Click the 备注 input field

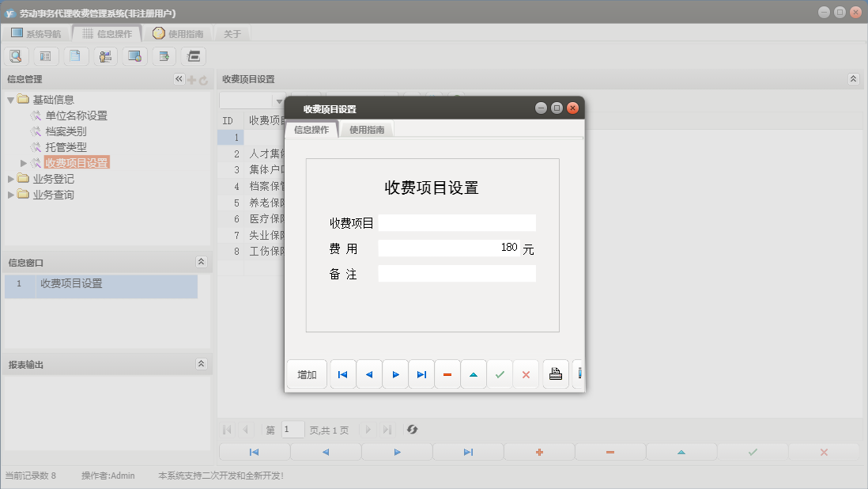point(457,274)
